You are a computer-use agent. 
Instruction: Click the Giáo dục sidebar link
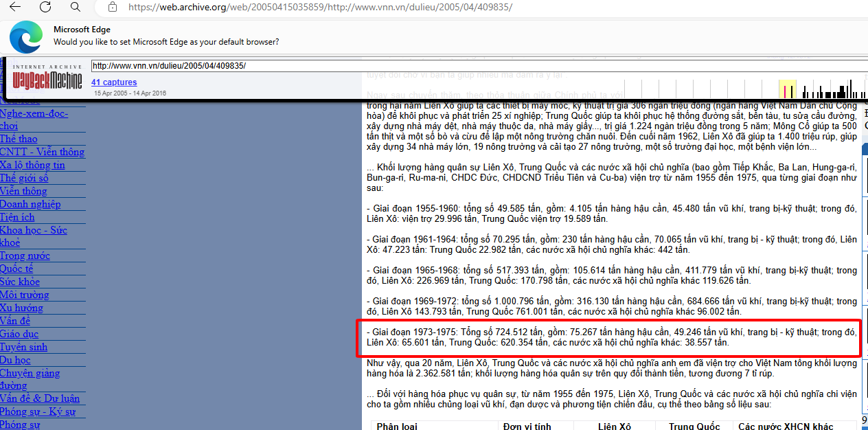pos(19,334)
